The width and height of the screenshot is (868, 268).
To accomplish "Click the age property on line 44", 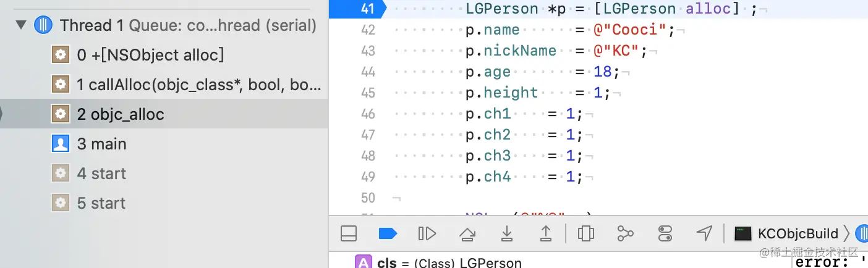I will (x=497, y=72).
